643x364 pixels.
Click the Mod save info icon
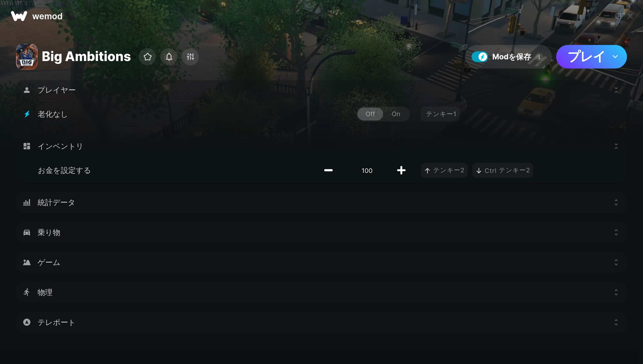[539, 57]
